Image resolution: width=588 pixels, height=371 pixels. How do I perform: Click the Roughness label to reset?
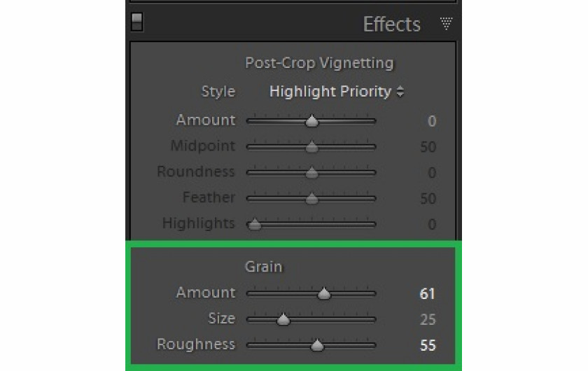point(196,344)
